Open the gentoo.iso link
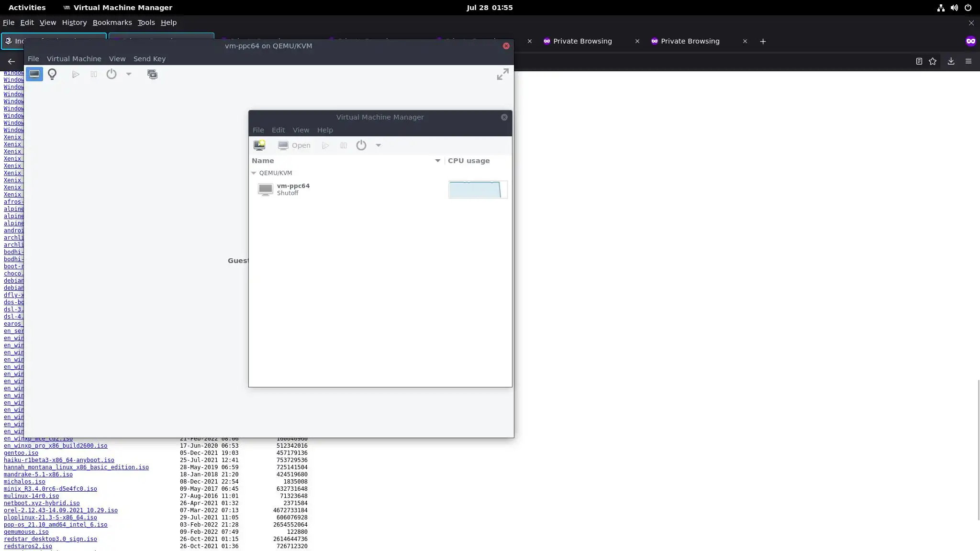The image size is (980, 551). coord(21,453)
